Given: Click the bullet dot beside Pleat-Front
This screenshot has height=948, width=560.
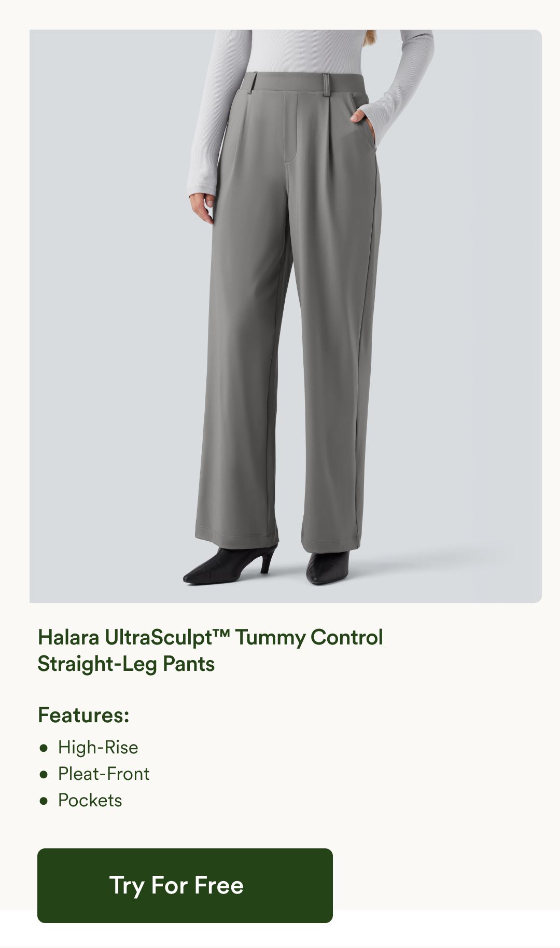Looking at the screenshot, I should pyautogui.click(x=44, y=774).
